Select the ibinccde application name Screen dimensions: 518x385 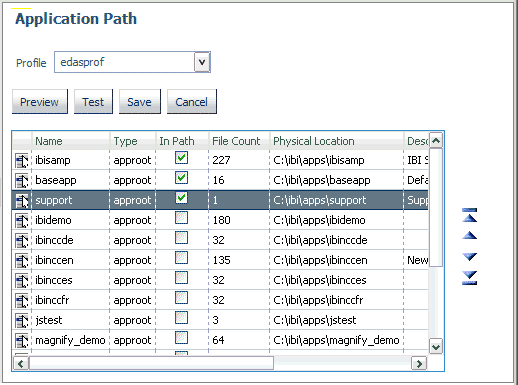click(x=54, y=240)
